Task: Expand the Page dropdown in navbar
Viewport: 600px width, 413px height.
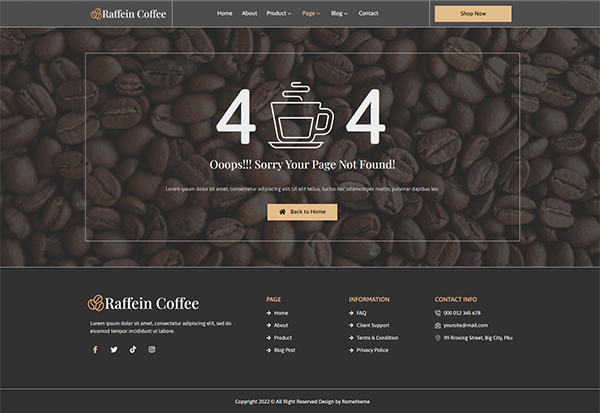Action: click(x=311, y=14)
